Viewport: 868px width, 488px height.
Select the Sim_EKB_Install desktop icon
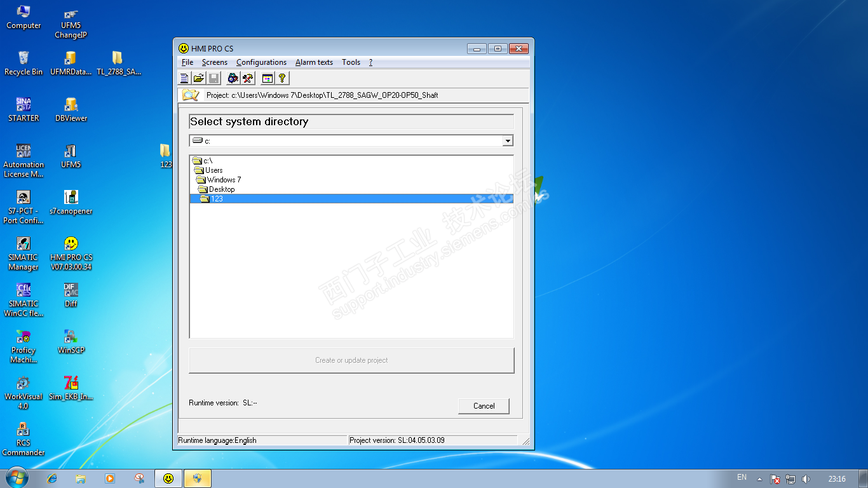(71, 388)
